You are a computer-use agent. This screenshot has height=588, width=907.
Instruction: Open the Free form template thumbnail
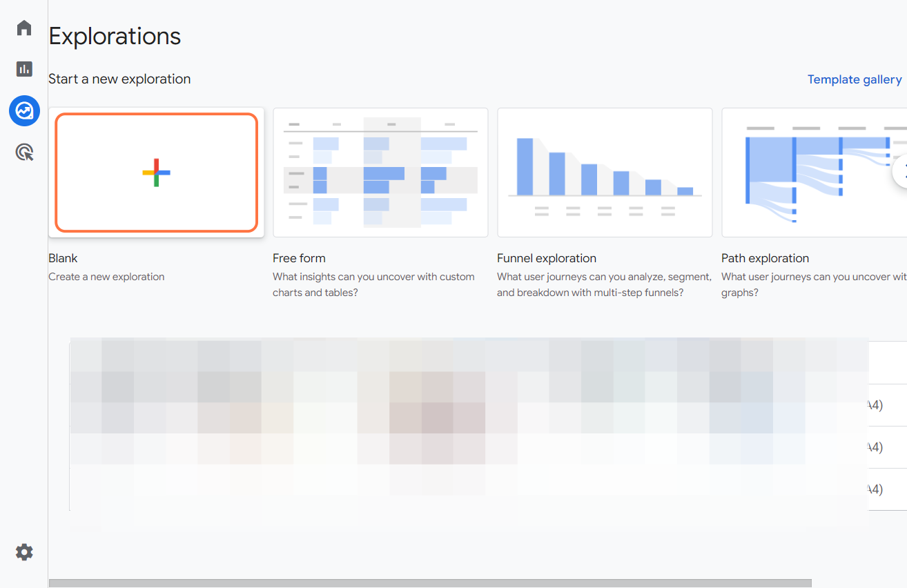pyautogui.click(x=380, y=173)
